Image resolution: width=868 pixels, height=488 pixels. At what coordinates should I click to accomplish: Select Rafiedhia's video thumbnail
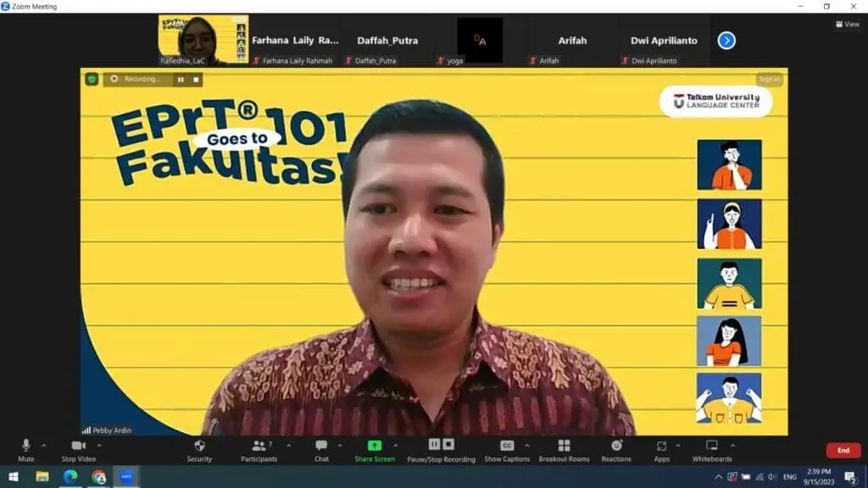click(x=203, y=39)
